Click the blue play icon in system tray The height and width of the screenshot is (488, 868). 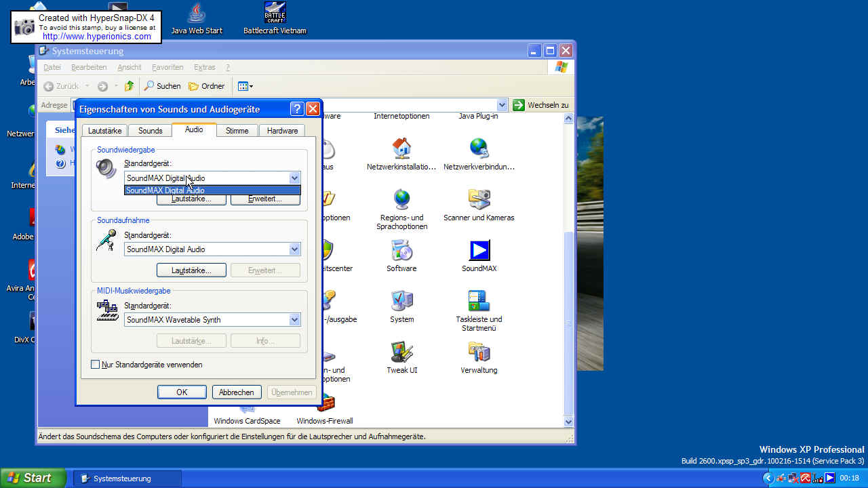pyautogui.click(x=829, y=478)
